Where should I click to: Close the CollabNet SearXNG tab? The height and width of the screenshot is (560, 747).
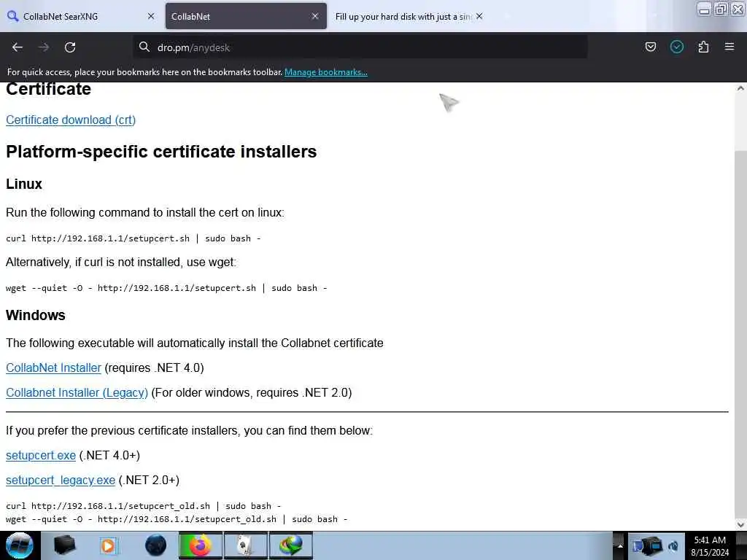coord(151,16)
